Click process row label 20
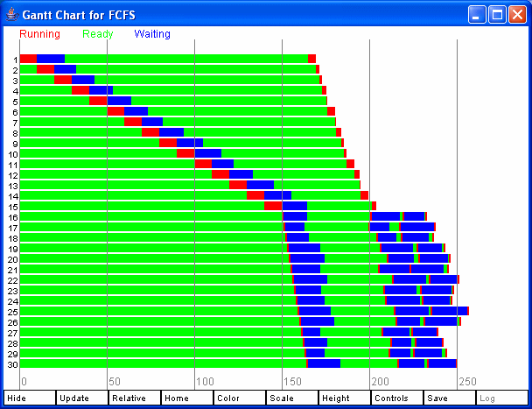532x409 pixels. point(13,260)
